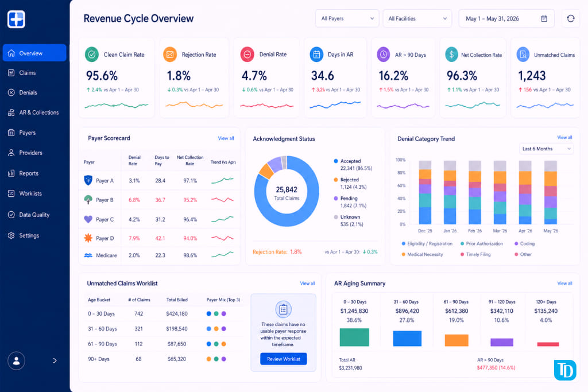Click the Unmatched Claims document icon

(523, 55)
